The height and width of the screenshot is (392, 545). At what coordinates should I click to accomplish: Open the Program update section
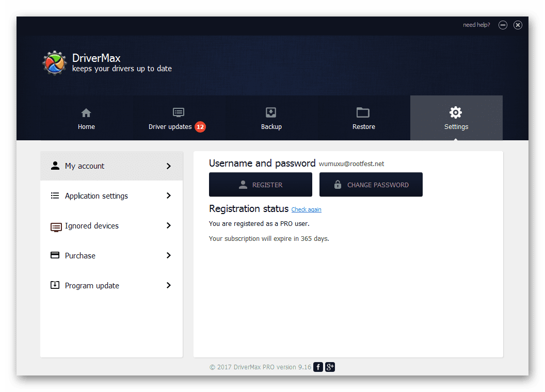point(111,285)
